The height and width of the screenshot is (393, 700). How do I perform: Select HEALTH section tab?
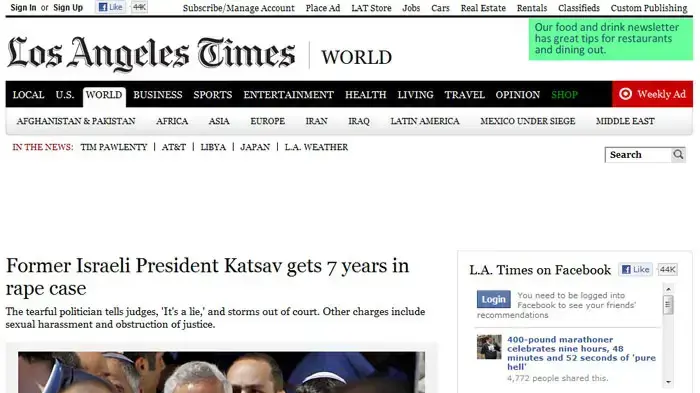pyautogui.click(x=366, y=95)
